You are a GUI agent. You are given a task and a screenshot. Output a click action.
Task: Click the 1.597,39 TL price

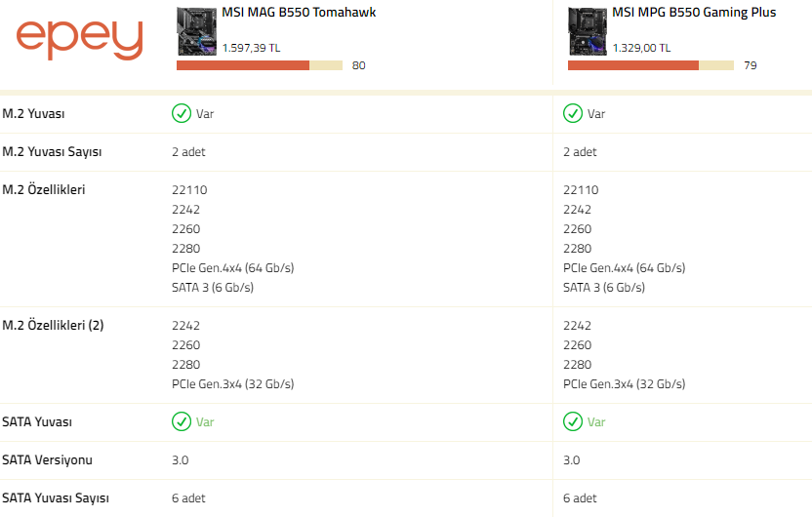[251, 48]
